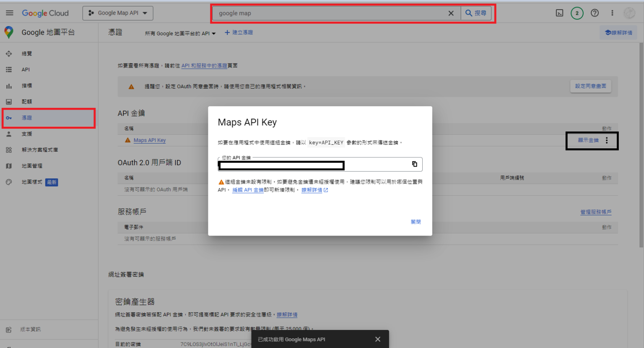
Task: Clear the search with the X icon
Action: [x=451, y=13]
